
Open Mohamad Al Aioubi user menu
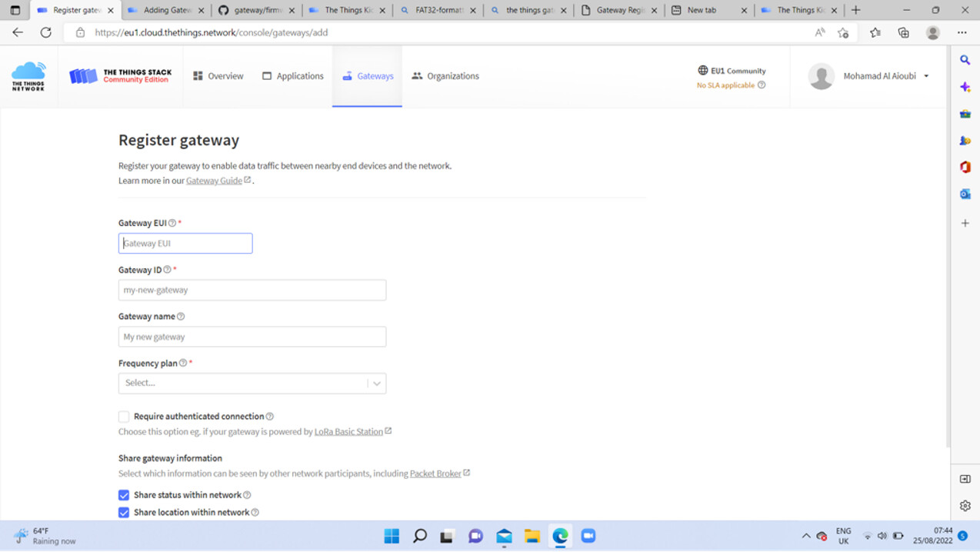tap(869, 76)
